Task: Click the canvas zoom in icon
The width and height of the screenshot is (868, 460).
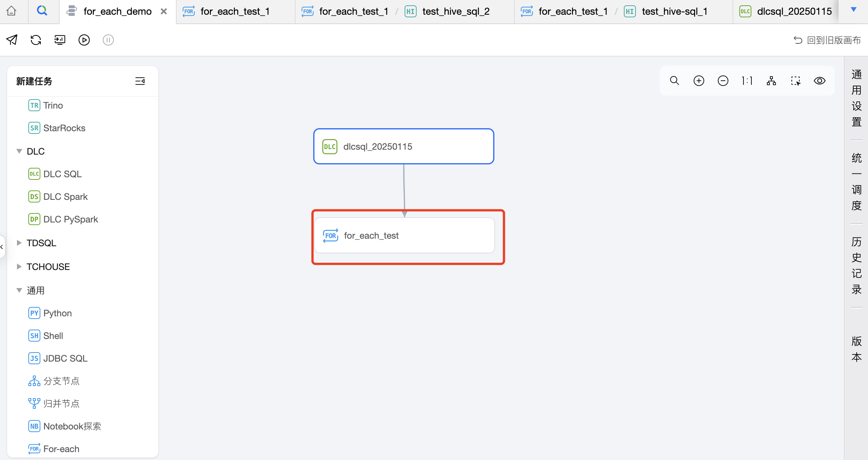Action: tap(699, 81)
